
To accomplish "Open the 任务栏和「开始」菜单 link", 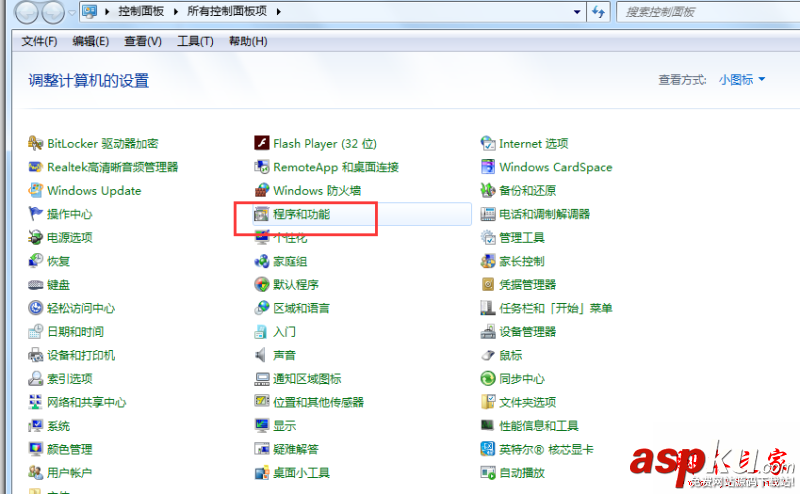I will click(556, 308).
